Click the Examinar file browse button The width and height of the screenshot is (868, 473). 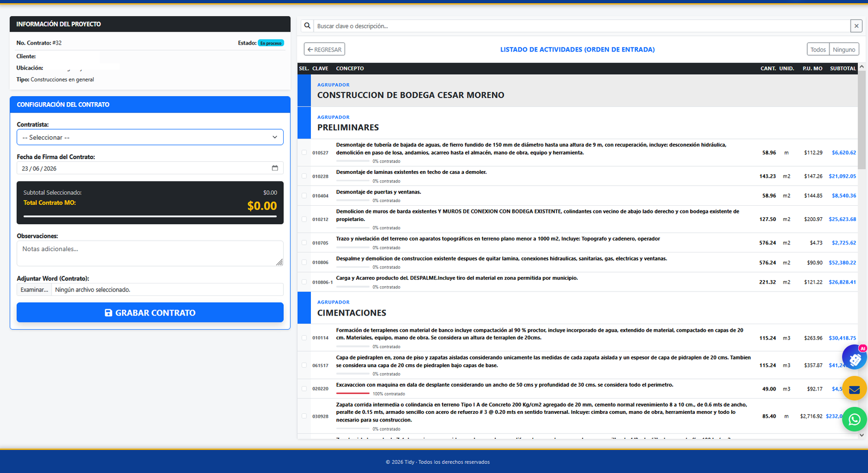[x=34, y=289]
